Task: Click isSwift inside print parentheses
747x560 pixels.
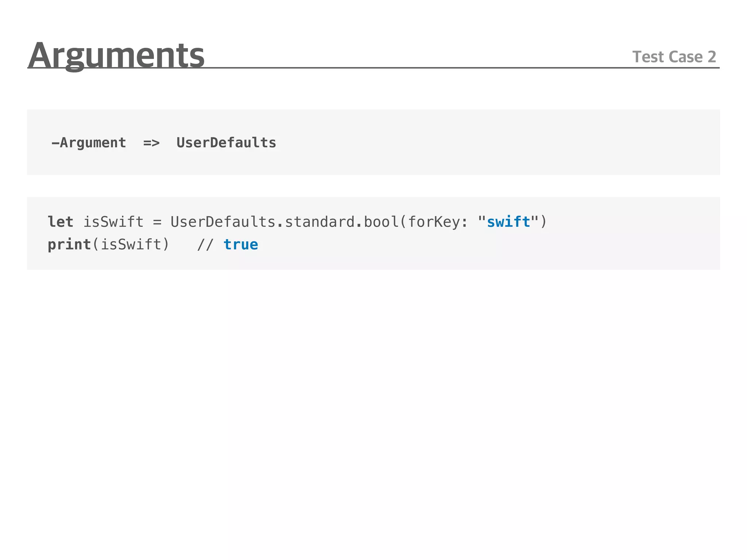Action: 131,244
